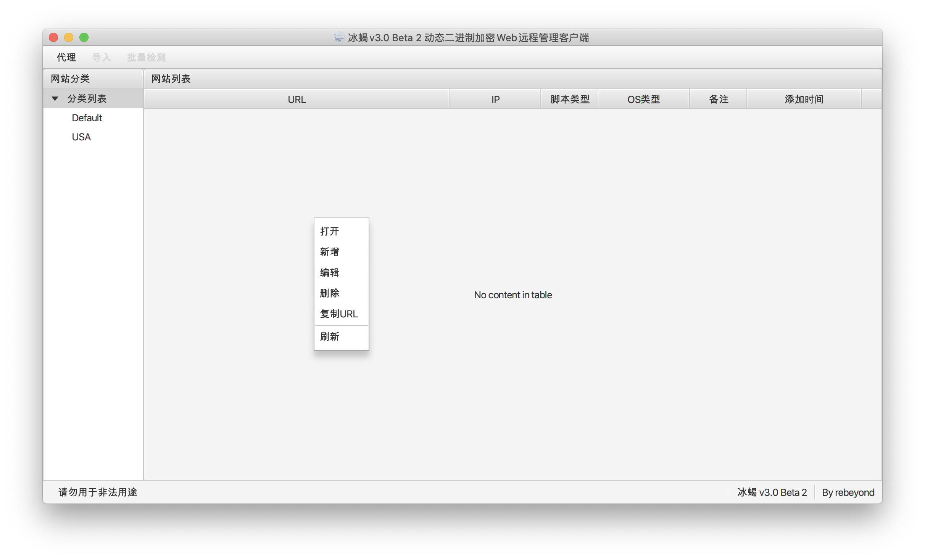
Task: Open the 代理 menu
Action: [66, 57]
